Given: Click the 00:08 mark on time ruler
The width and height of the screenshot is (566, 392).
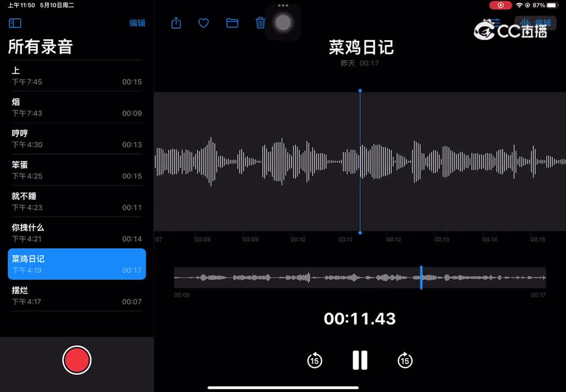Looking at the screenshot, I should 202,240.
